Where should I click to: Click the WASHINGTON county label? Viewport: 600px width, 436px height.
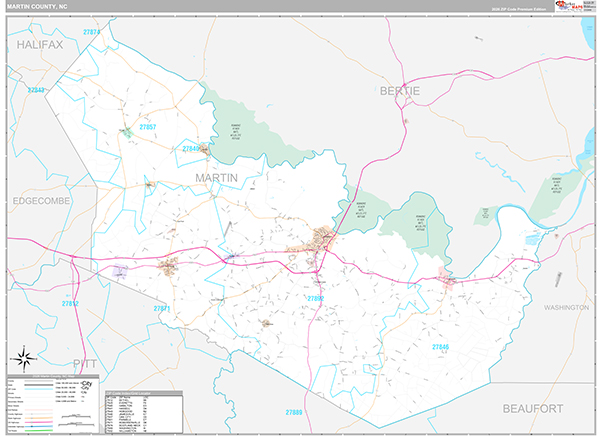point(566,307)
